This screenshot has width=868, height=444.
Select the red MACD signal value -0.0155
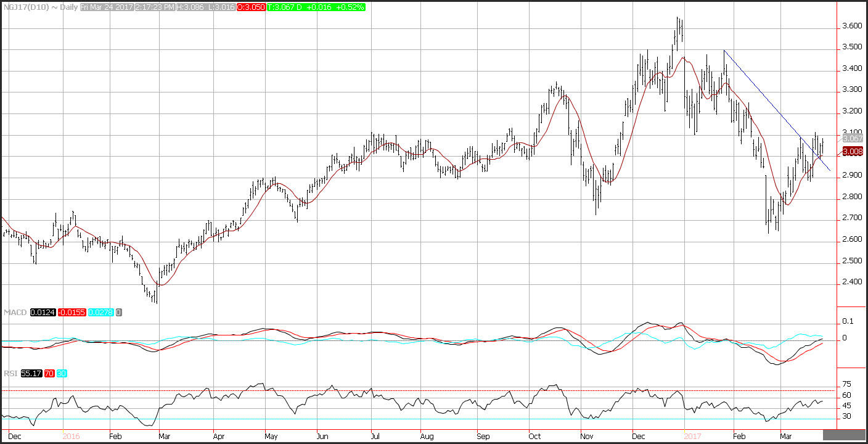coord(73,313)
